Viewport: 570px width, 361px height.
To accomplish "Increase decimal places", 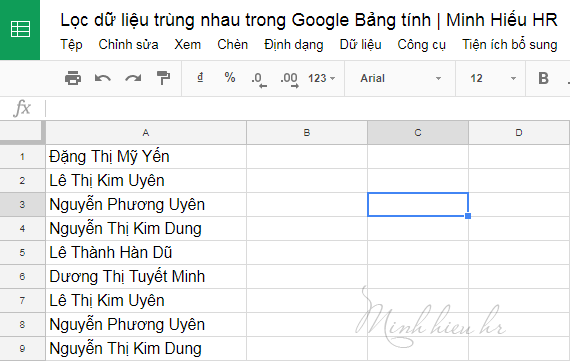I will pyautogui.click(x=289, y=79).
